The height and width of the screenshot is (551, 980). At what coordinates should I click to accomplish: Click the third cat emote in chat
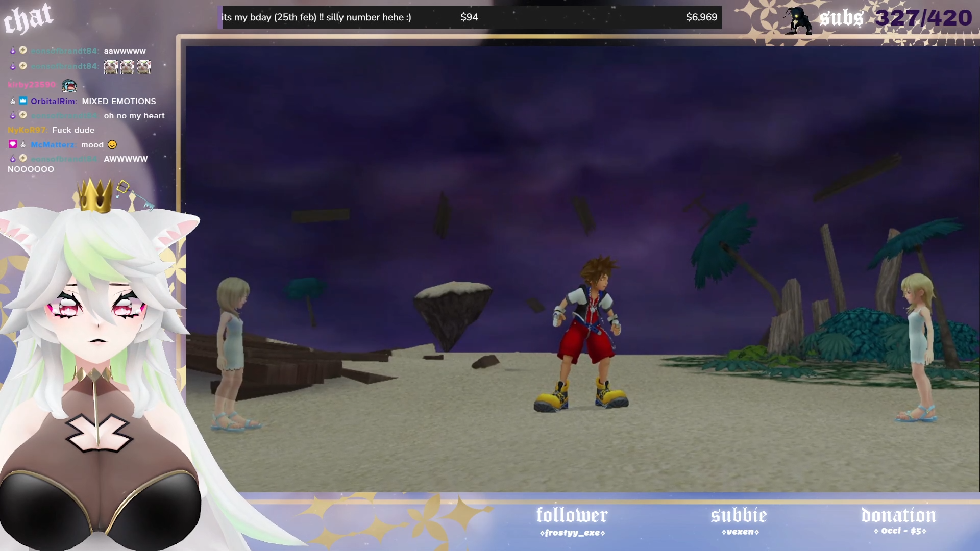143,67
